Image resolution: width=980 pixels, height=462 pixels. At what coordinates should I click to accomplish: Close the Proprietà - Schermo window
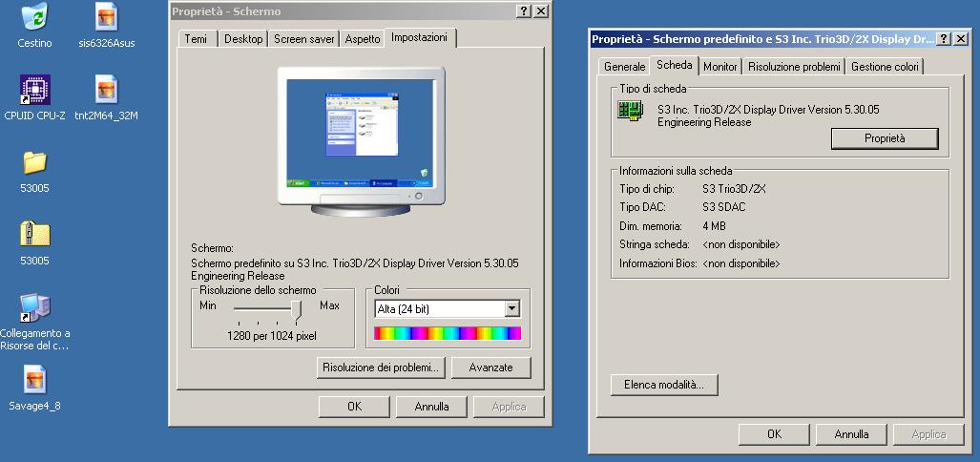tap(541, 11)
